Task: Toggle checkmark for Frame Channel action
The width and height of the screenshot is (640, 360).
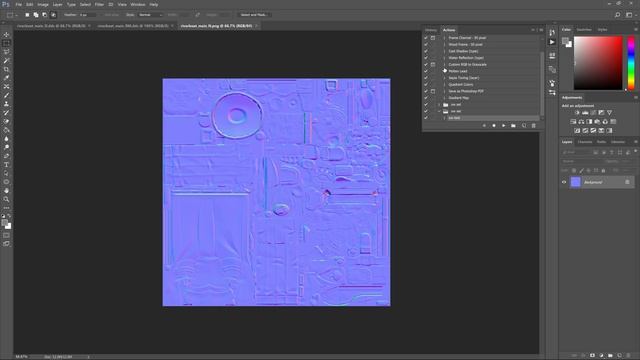Action: [426, 38]
